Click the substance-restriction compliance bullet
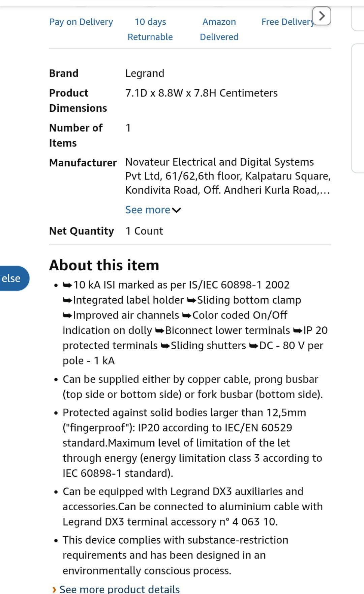This screenshot has width=364, height=594. tap(175, 555)
